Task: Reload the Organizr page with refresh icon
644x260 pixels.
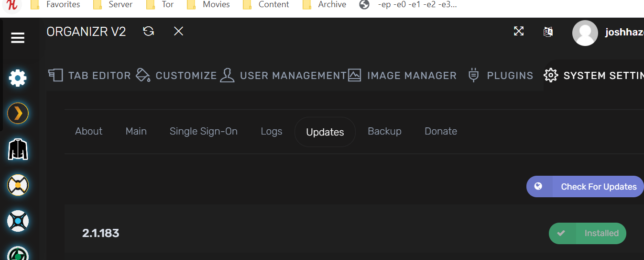Action: pyautogui.click(x=149, y=32)
